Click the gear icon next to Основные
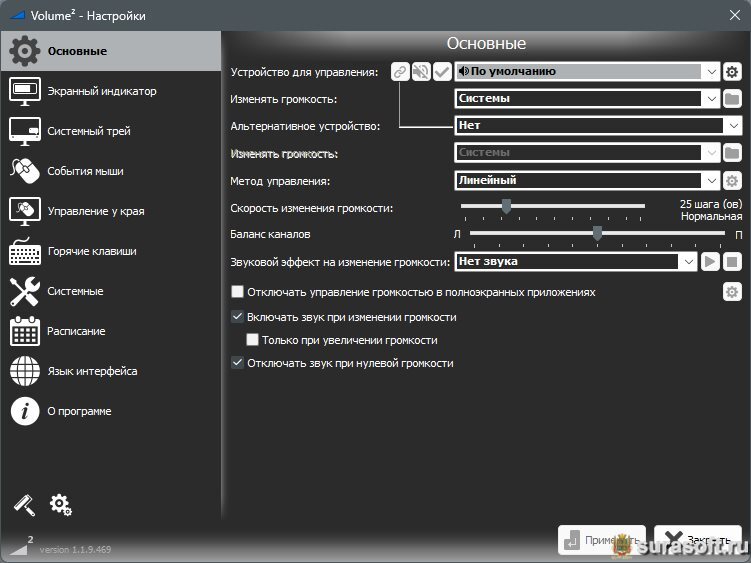 click(24, 51)
